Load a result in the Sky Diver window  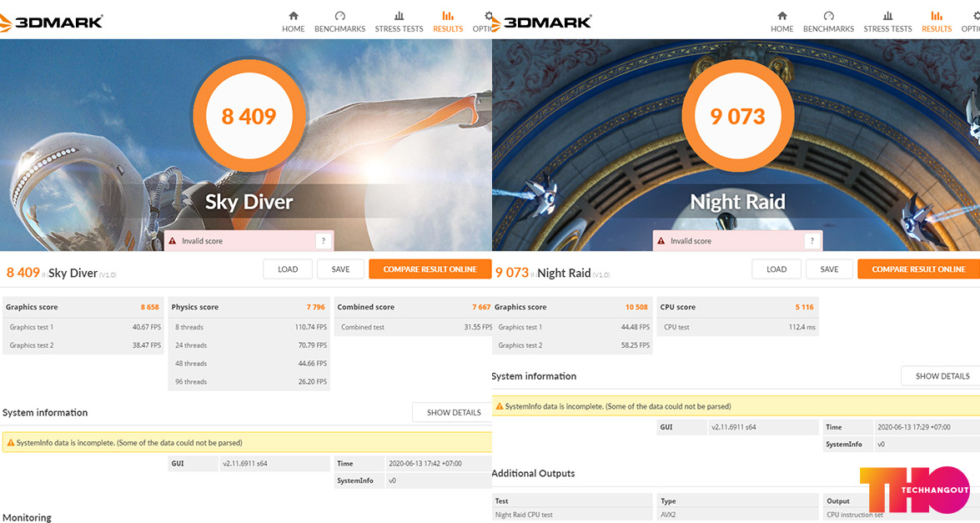coord(288,269)
